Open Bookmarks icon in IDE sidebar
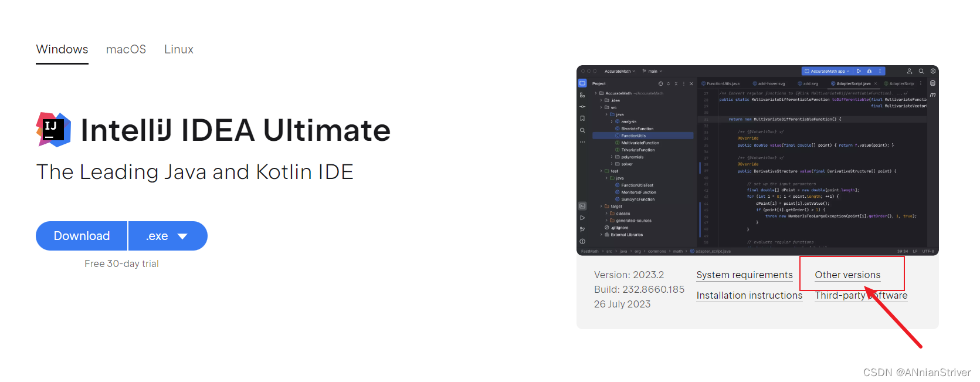The width and height of the screenshot is (980, 382). (x=582, y=119)
